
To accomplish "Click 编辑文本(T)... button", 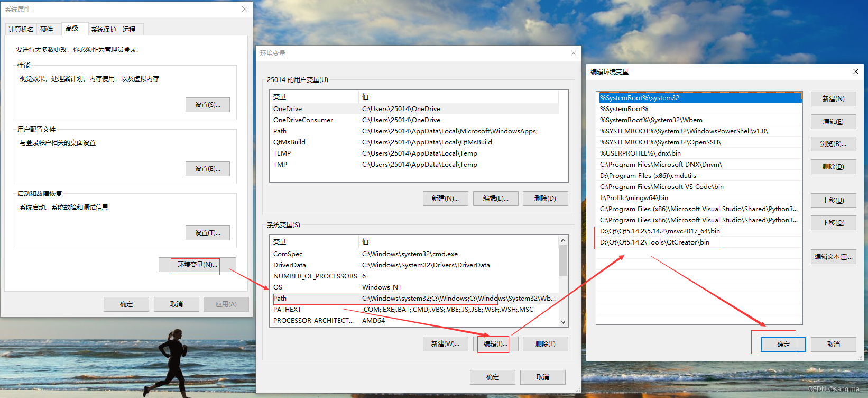I will coord(833,257).
